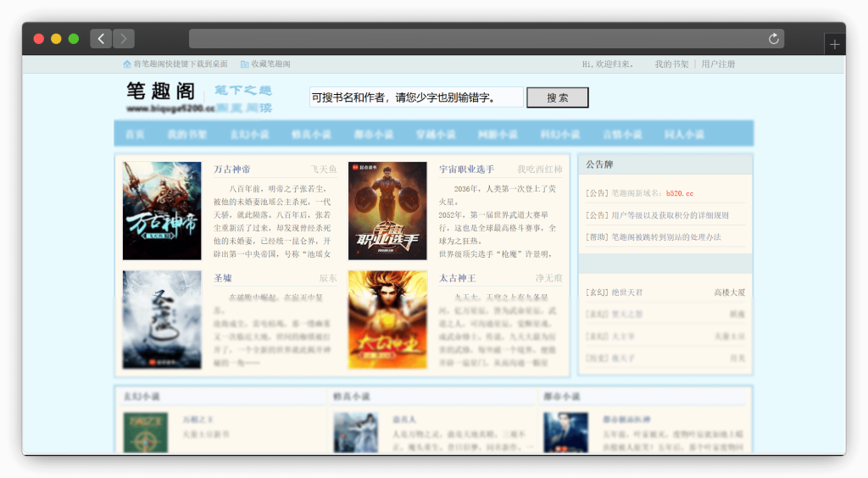Viewport: 868px width, 478px height.
Task: Click the browser address bar
Action: [486, 39]
